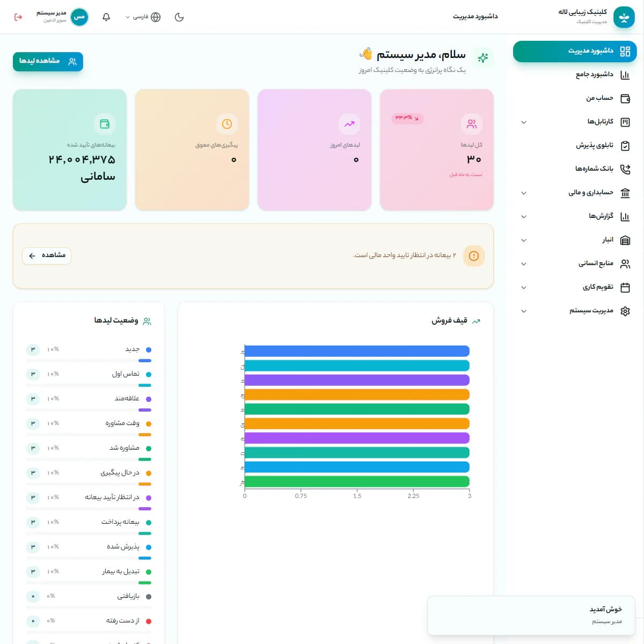644x644 pixels.
Task: Click the داشبورد جامع chart icon
Action: pyautogui.click(x=625, y=75)
